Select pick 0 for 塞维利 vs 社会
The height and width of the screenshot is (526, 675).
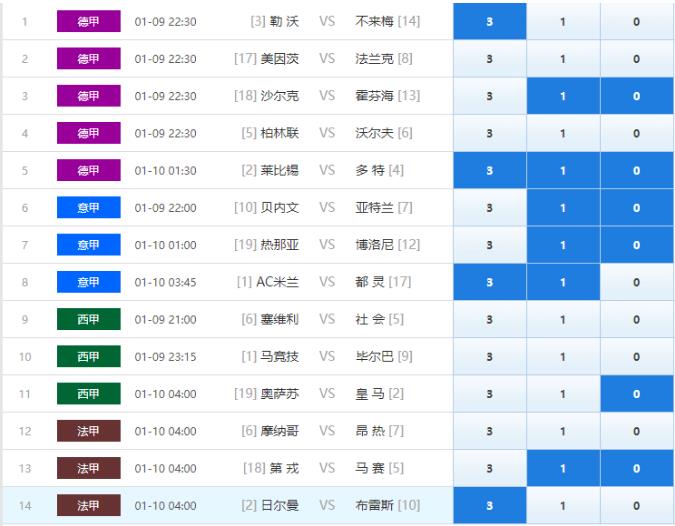coord(637,319)
